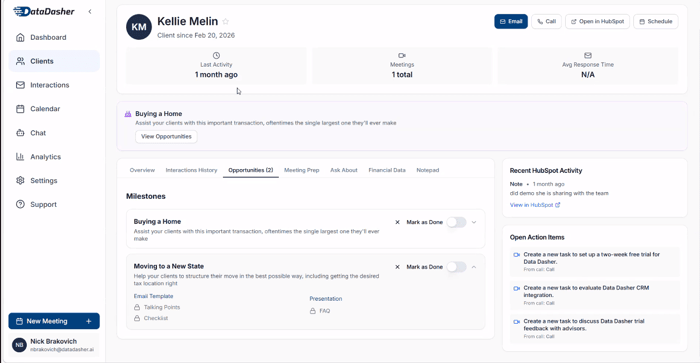Email Kellie Melin
Viewport: 700px width, 363px height.
click(x=511, y=21)
